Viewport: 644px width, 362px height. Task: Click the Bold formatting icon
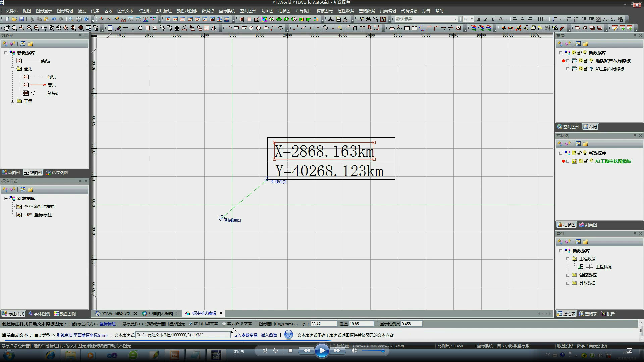coord(479,19)
